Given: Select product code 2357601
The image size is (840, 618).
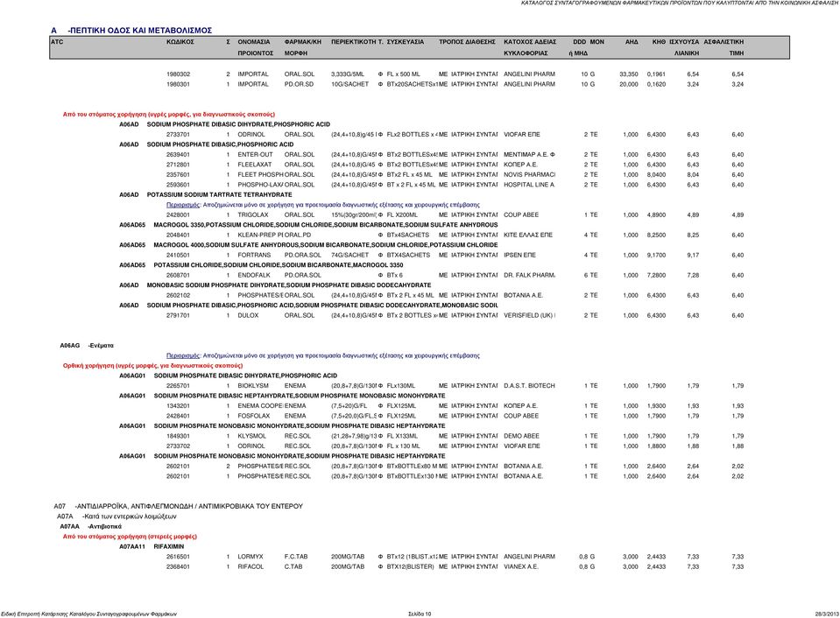Looking at the screenshot, I should point(178,174).
